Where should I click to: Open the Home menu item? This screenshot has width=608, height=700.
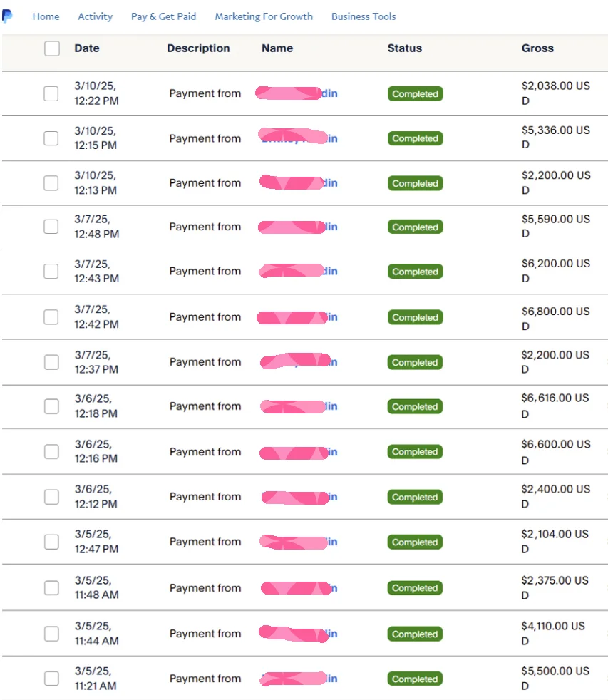pyautogui.click(x=46, y=16)
